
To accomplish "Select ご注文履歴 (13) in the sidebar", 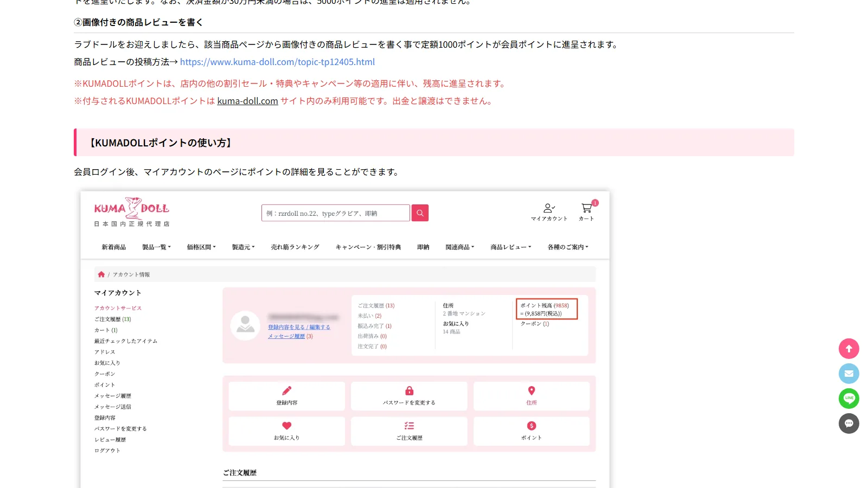I will (113, 319).
